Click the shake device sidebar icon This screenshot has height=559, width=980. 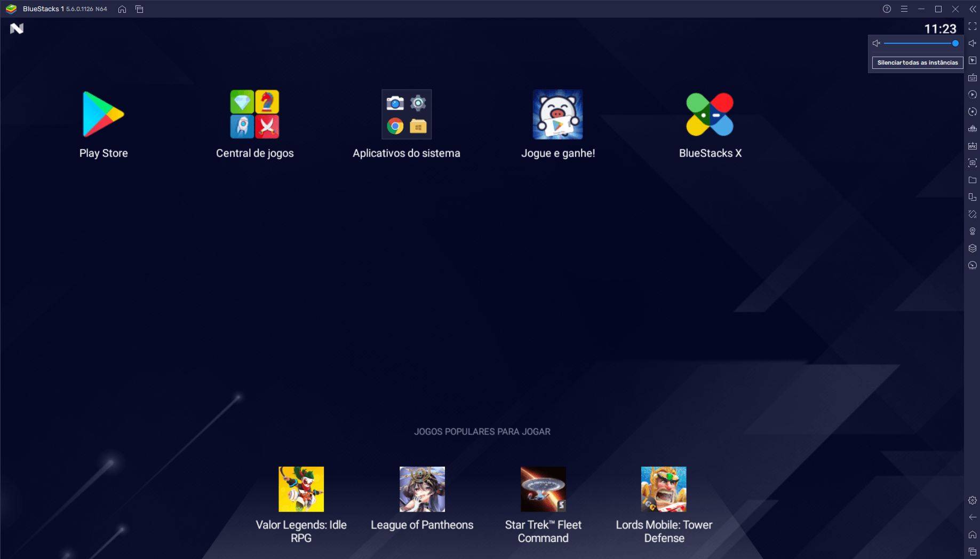[973, 214]
